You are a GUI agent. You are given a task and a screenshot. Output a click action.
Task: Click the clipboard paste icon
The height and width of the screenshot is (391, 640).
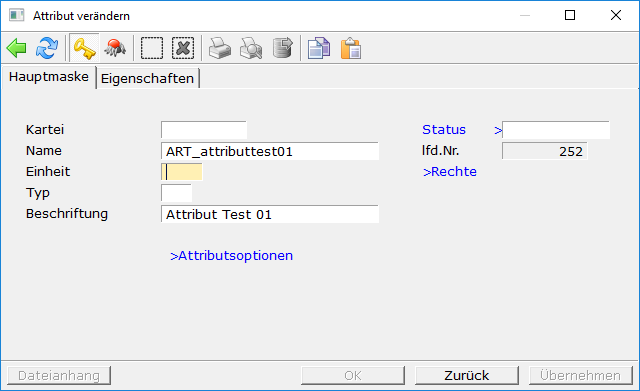coord(351,48)
